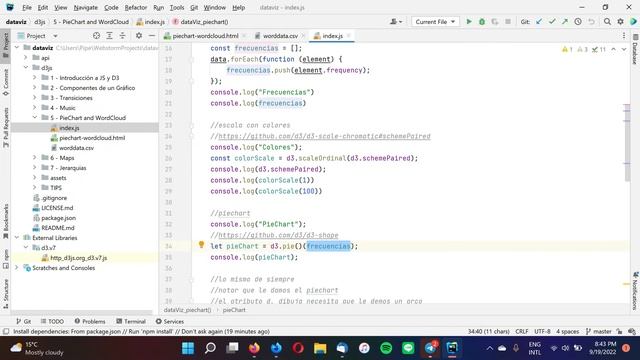This screenshot has width=640, height=360.
Task: Expand folder 4 - Music
Action: 34,108
